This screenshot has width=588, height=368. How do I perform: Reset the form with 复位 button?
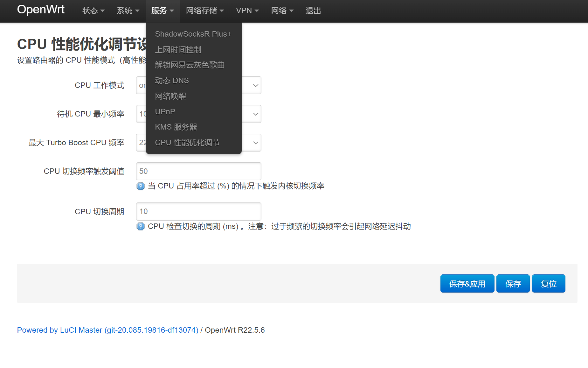point(548,284)
